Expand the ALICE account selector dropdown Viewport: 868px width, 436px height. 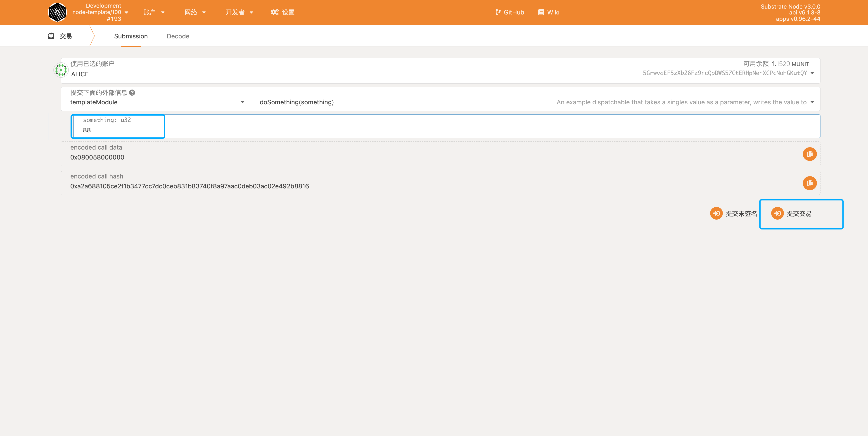pyautogui.click(x=812, y=73)
